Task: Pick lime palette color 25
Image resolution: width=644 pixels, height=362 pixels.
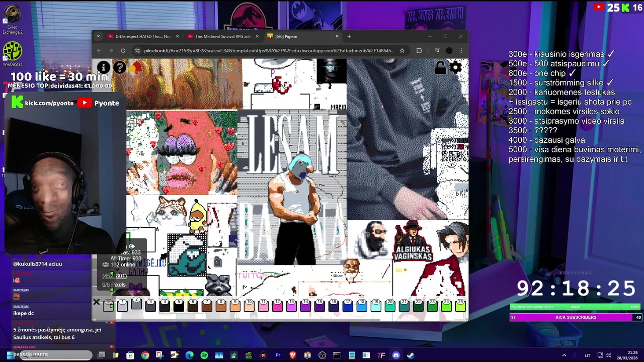Action: tap(460, 305)
